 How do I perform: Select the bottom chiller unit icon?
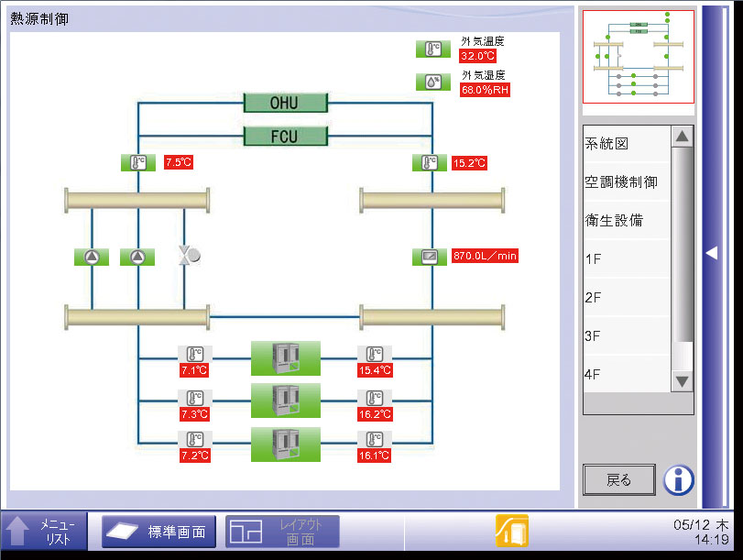click(286, 445)
